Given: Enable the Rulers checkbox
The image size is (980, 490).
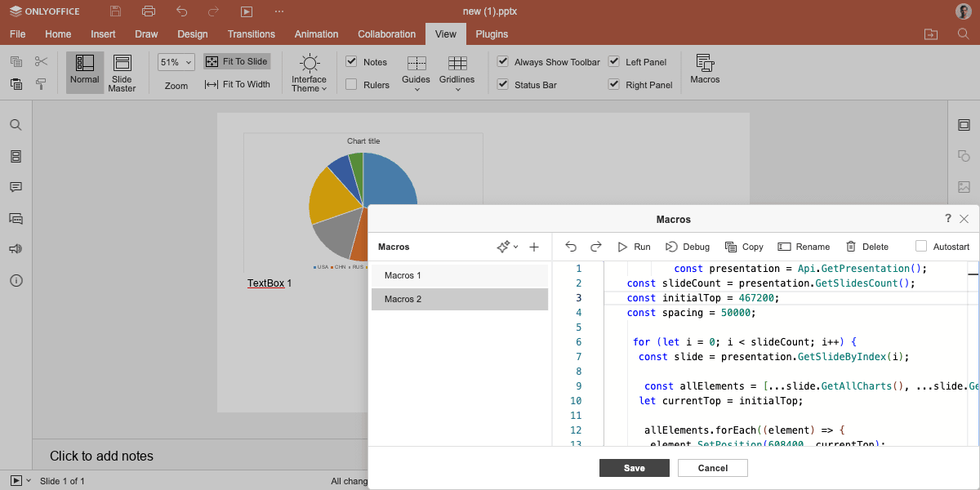Looking at the screenshot, I should [351, 85].
